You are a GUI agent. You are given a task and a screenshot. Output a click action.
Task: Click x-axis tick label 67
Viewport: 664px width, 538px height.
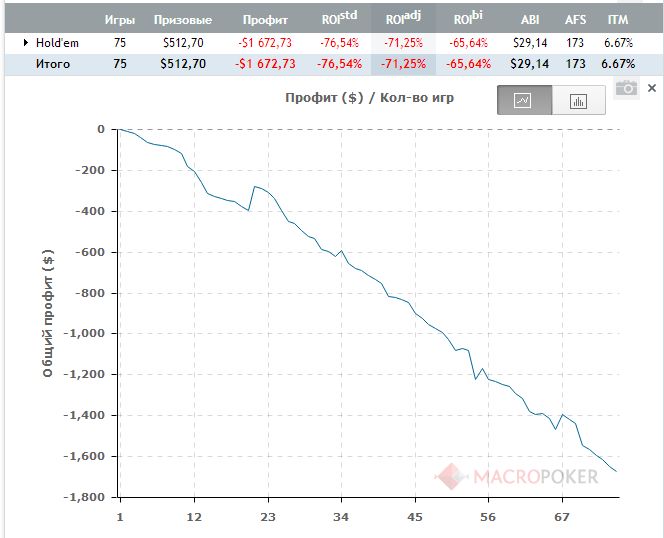562,517
